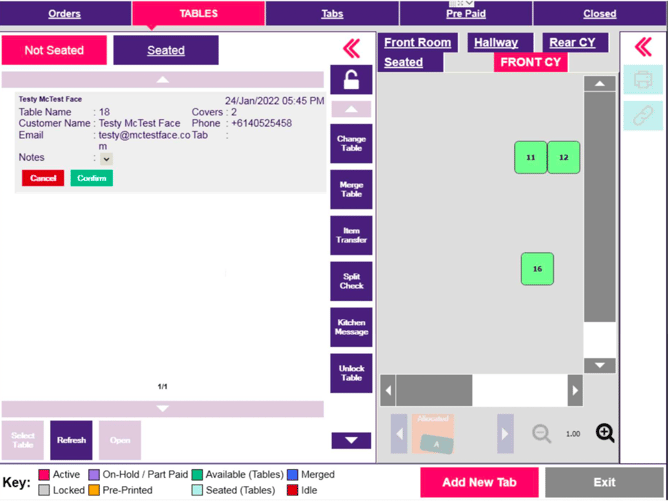Viewport: 670px width, 501px height.
Task: Click Add New Tab button
Action: [477, 482]
